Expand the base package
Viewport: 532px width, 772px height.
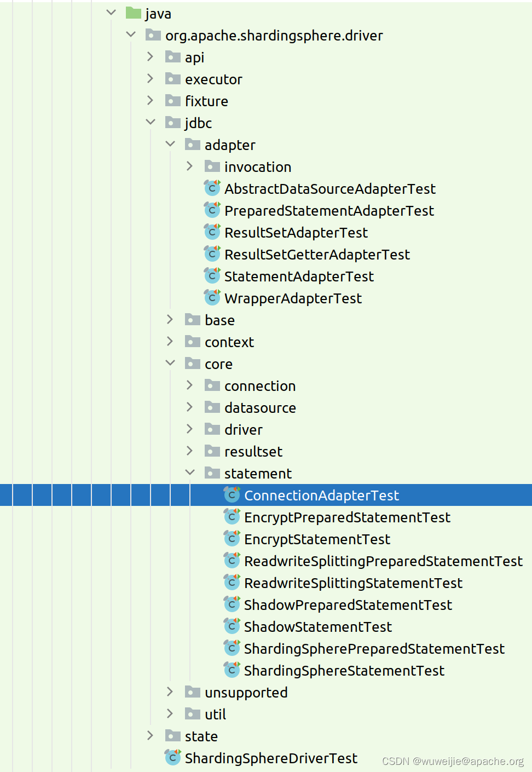pos(170,319)
